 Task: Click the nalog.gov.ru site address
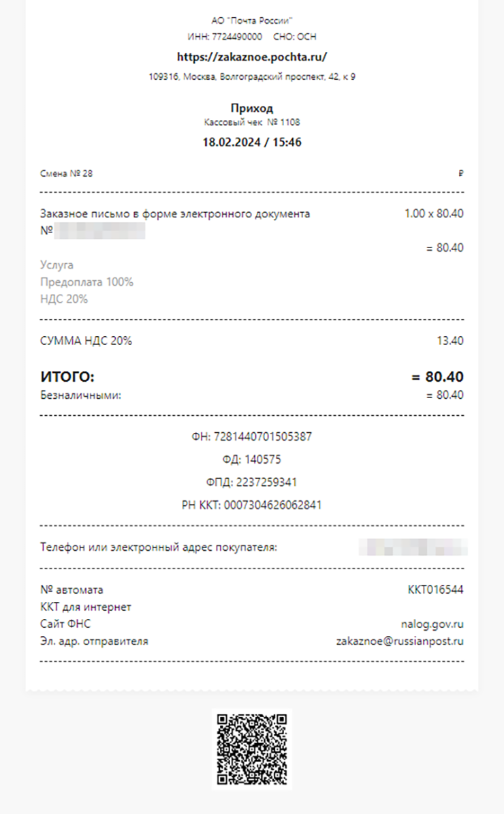(433, 624)
